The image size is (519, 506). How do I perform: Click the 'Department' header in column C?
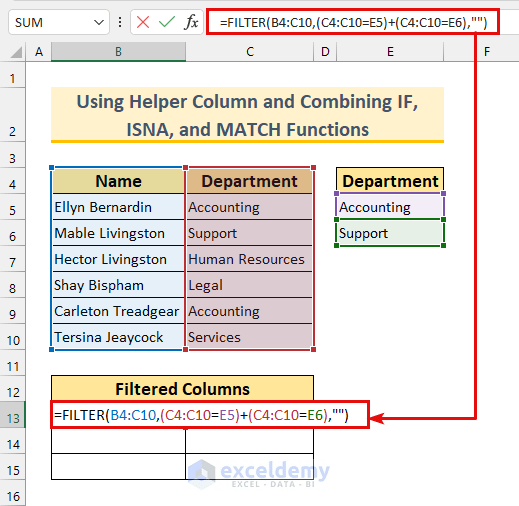[x=250, y=181]
